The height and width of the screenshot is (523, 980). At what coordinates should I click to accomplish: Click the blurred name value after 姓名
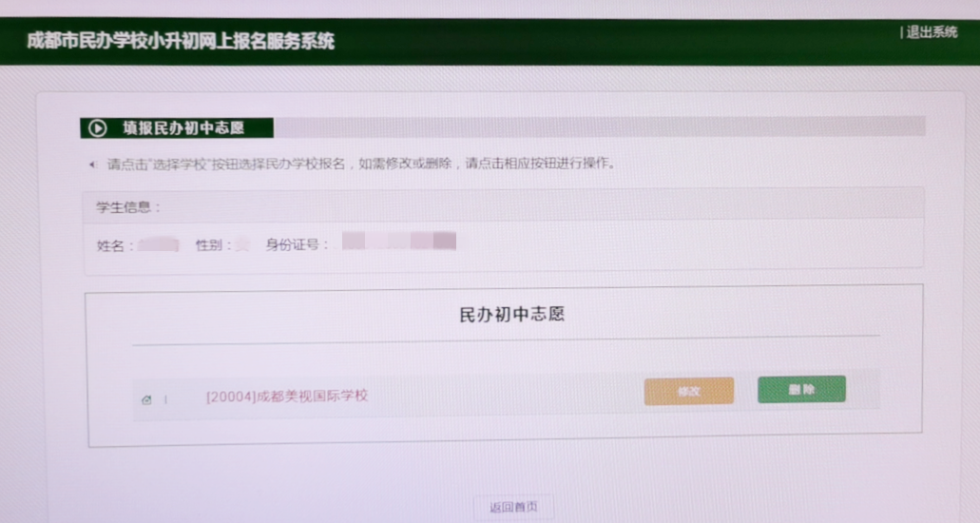pyautogui.click(x=159, y=244)
